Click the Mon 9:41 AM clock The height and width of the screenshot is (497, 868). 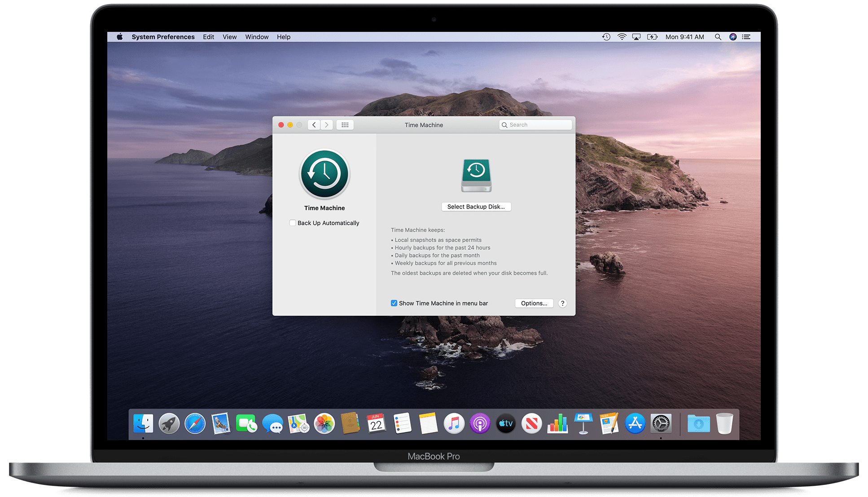(684, 37)
